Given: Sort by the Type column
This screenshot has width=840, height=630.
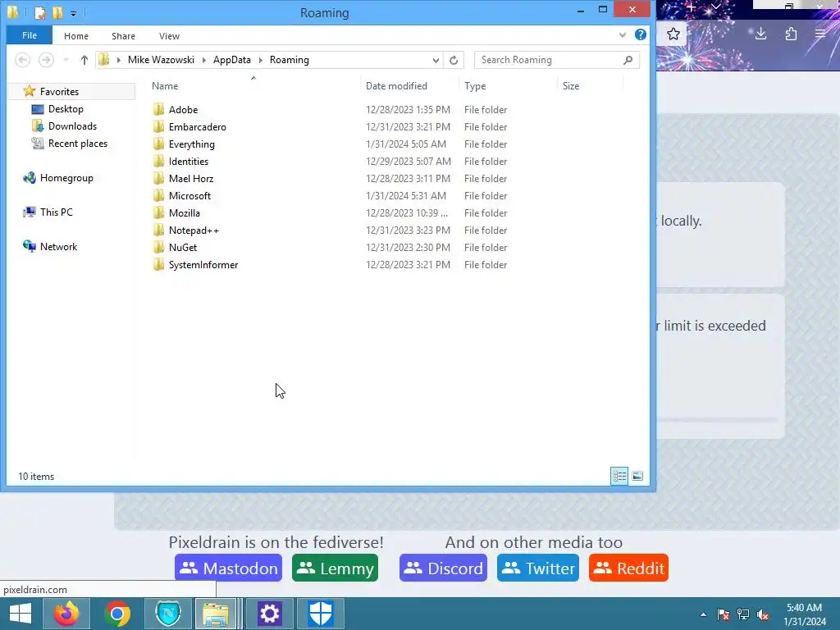Looking at the screenshot, I should 475,85.
